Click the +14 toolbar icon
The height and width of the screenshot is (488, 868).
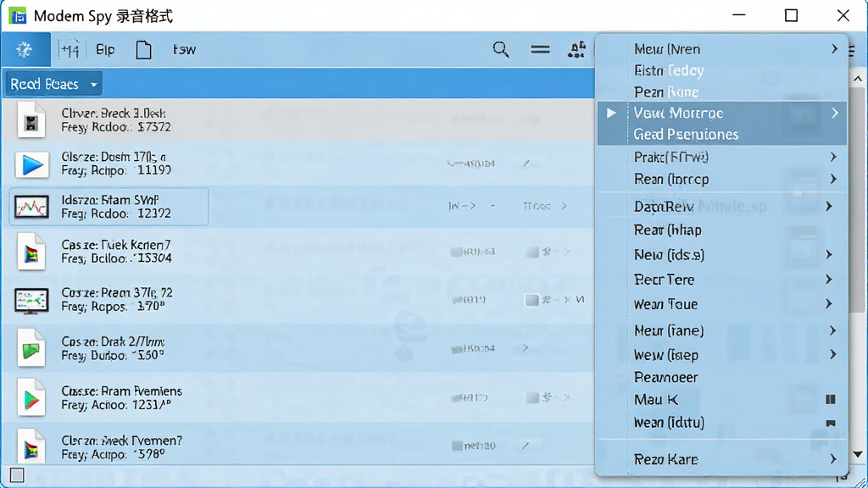pyautogui.click(x=70, y=50)
